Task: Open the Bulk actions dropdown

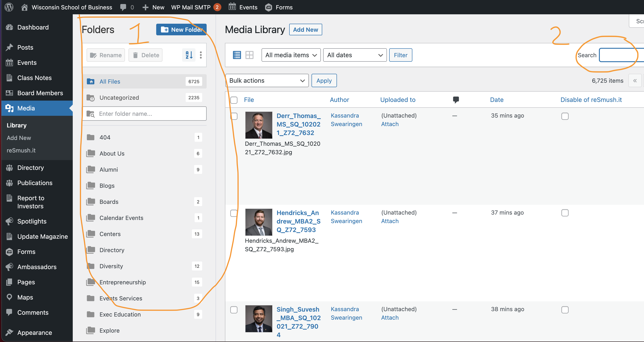Action: [x=267, y=81]
